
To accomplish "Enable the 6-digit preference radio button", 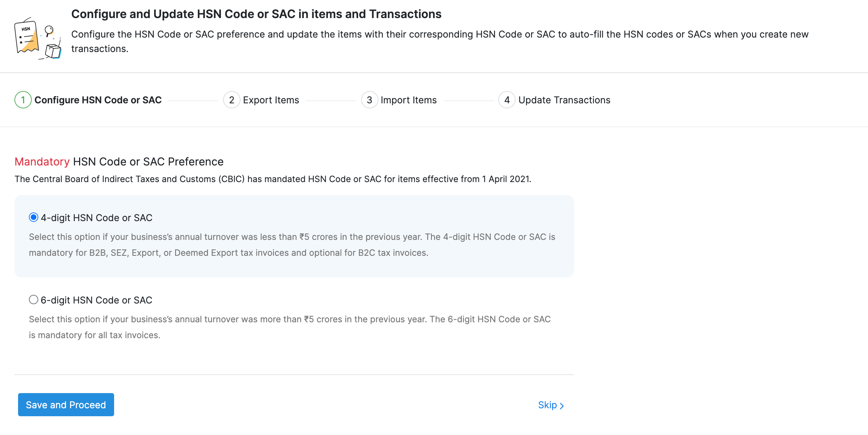I will [34, 299].
